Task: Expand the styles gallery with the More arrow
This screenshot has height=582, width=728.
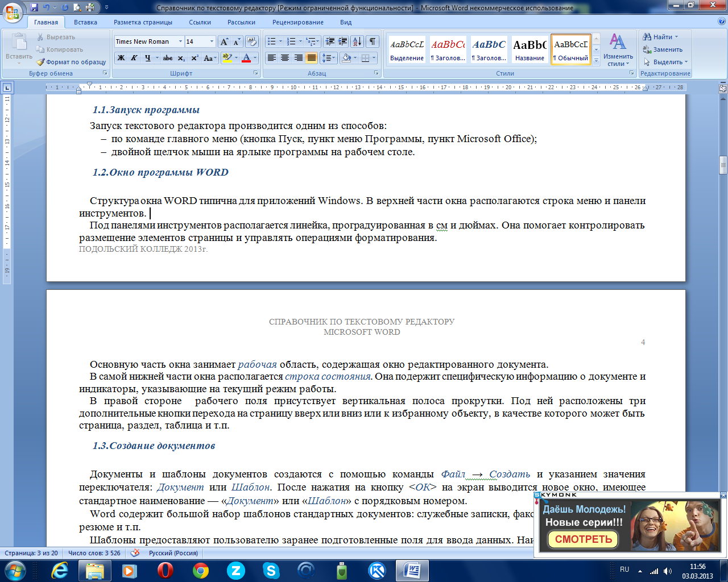Action: [596, 61]
